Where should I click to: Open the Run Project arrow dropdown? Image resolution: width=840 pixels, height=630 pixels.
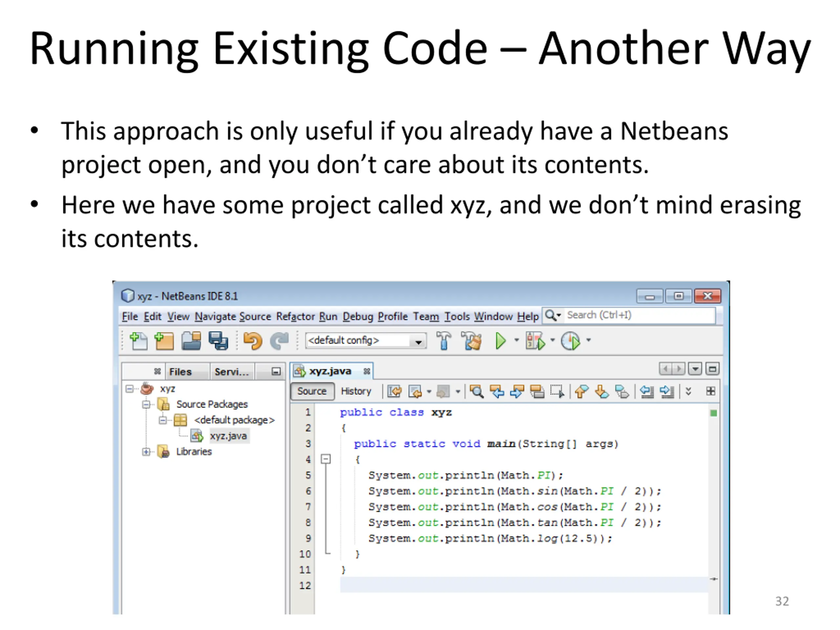(x=516, y=340)
